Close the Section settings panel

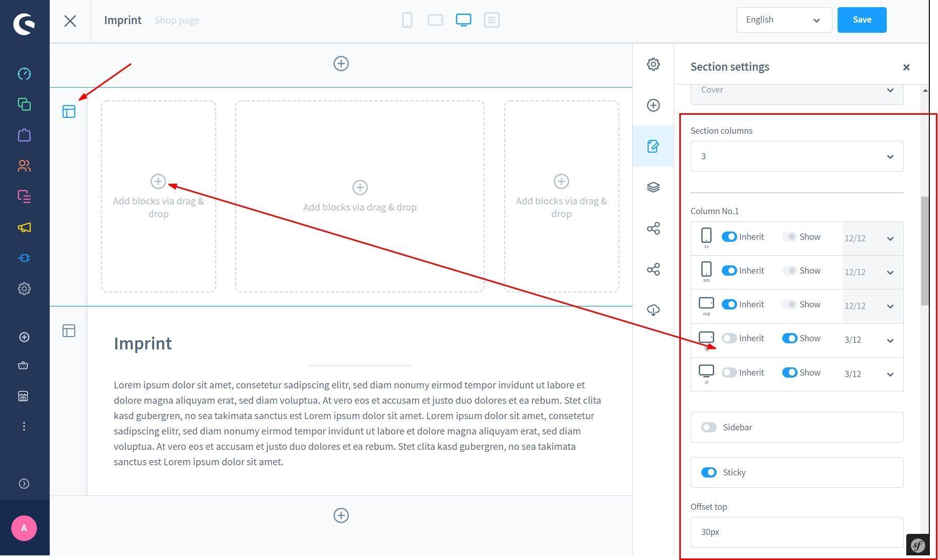click(x=906, y=67)
